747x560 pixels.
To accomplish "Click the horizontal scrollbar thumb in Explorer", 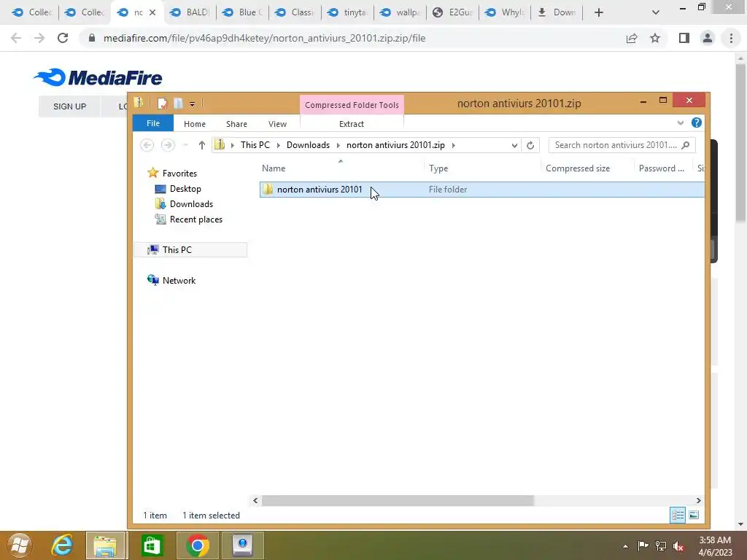I will point(398,500).
